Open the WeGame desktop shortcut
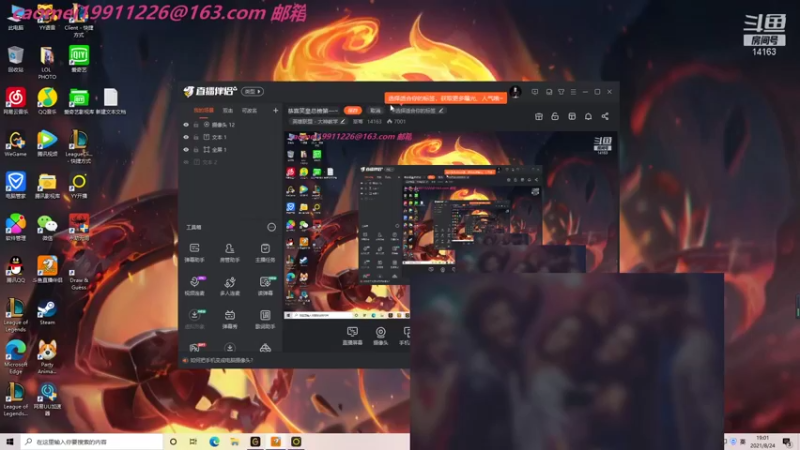The image size is (800, 450). point(15,143)
